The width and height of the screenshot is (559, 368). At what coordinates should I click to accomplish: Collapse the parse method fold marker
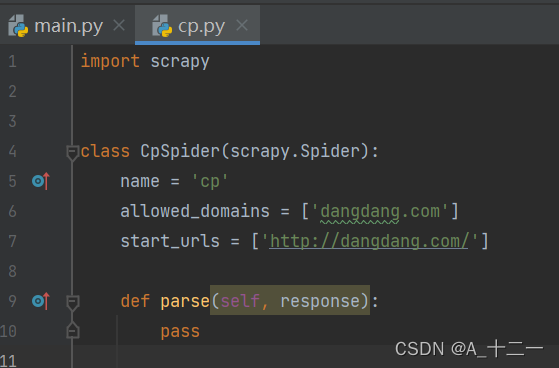(72, 303)
